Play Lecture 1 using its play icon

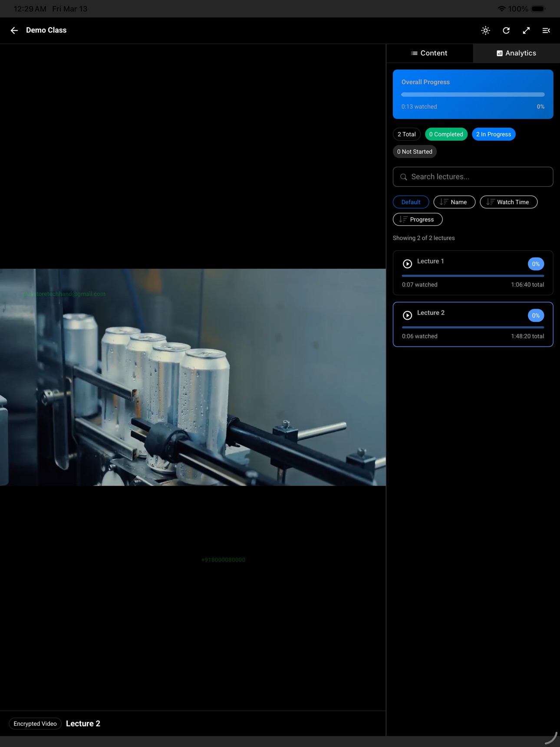407,264
